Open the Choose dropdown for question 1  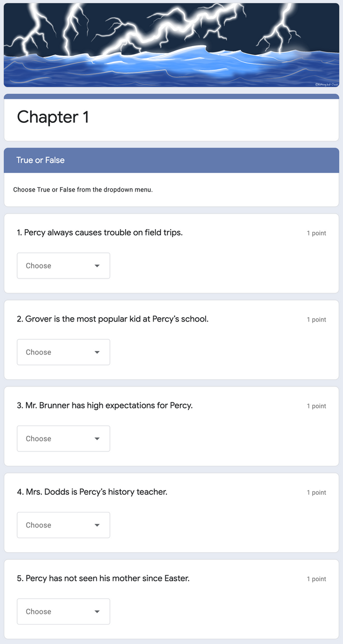tap(63, 265)
